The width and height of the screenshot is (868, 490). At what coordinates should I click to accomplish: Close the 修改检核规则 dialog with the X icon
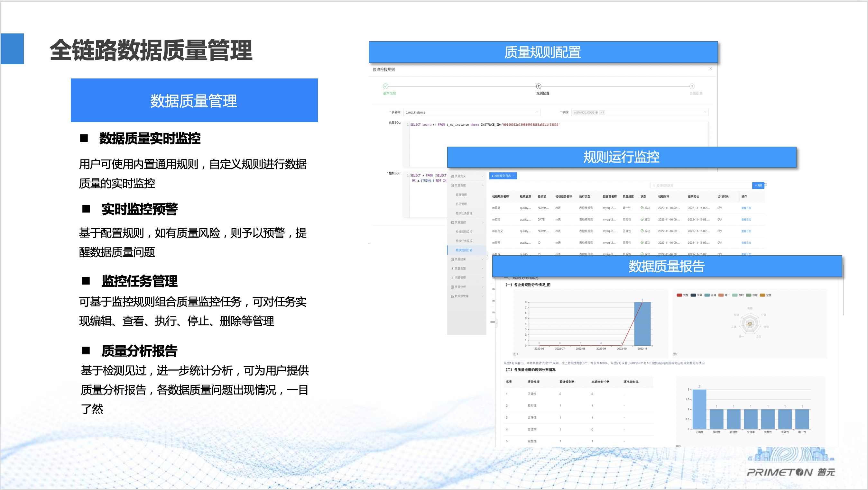coord(711,69)
